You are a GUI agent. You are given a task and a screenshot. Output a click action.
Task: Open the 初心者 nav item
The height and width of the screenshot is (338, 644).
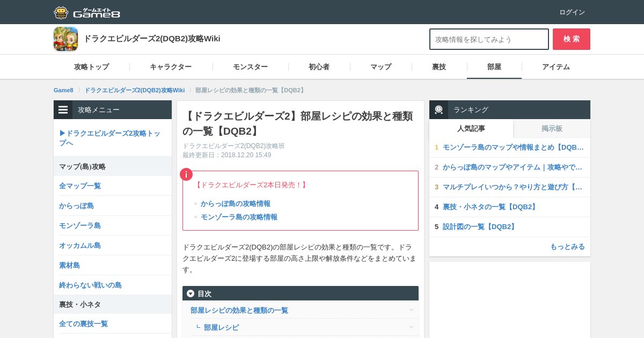319,67
